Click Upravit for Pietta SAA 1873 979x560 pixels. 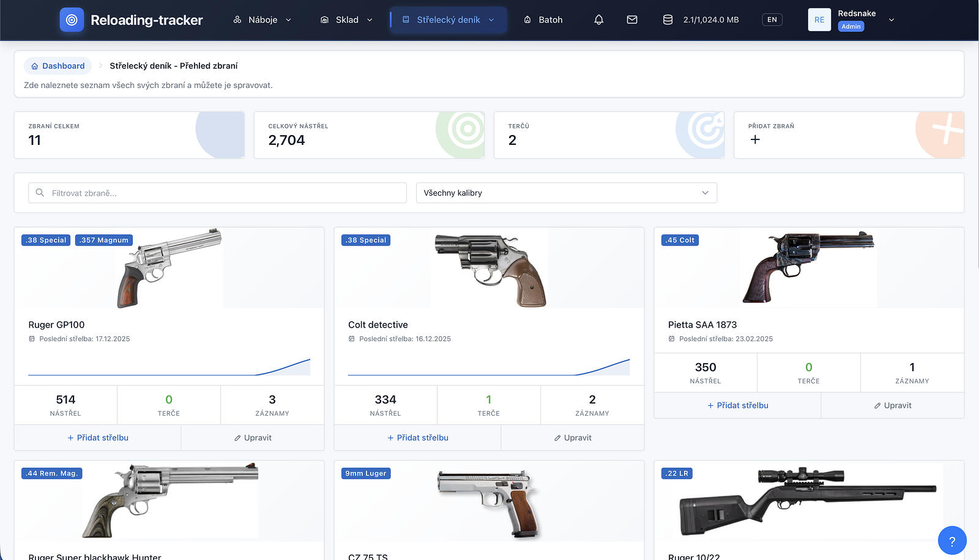click(892, 405)
